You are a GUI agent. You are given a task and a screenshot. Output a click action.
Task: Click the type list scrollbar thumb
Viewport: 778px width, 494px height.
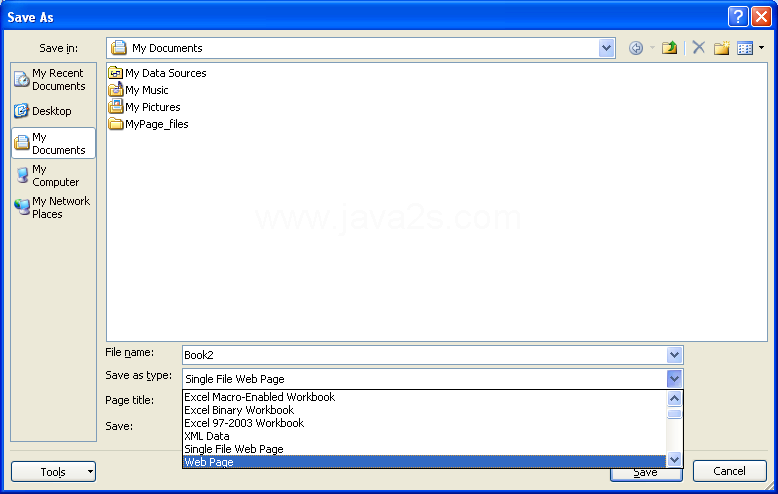(x=674, y=414)
